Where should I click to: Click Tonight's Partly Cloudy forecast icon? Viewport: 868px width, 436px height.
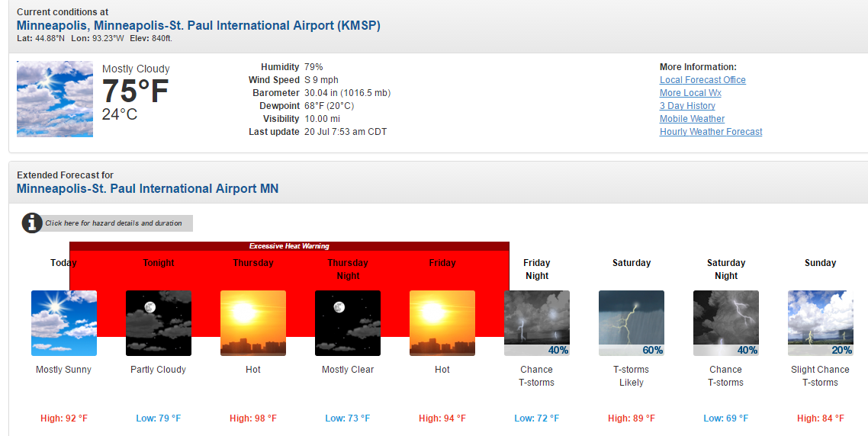(159, 323)
